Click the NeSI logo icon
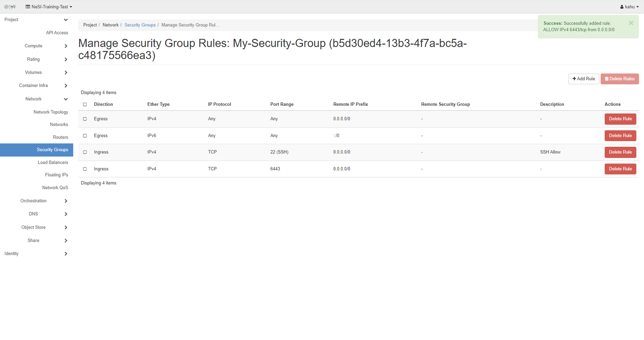 pos(10,7)
